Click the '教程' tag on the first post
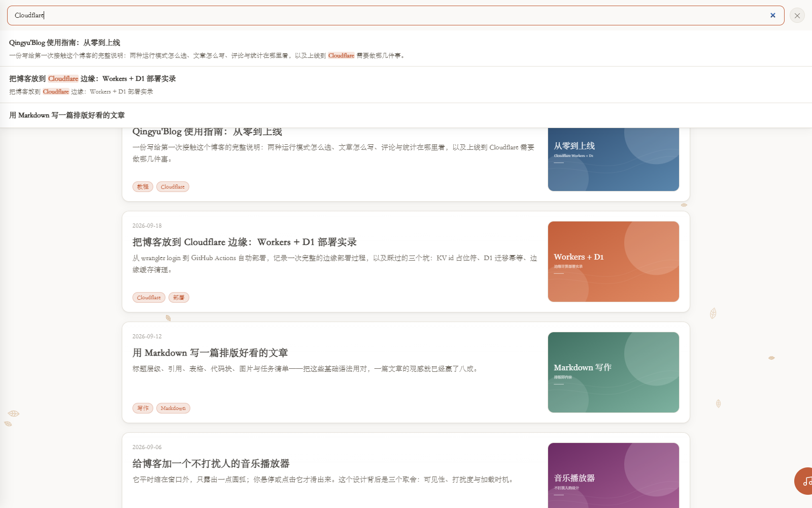The width and height of the screenshot is (812, 508). point(143,186)
